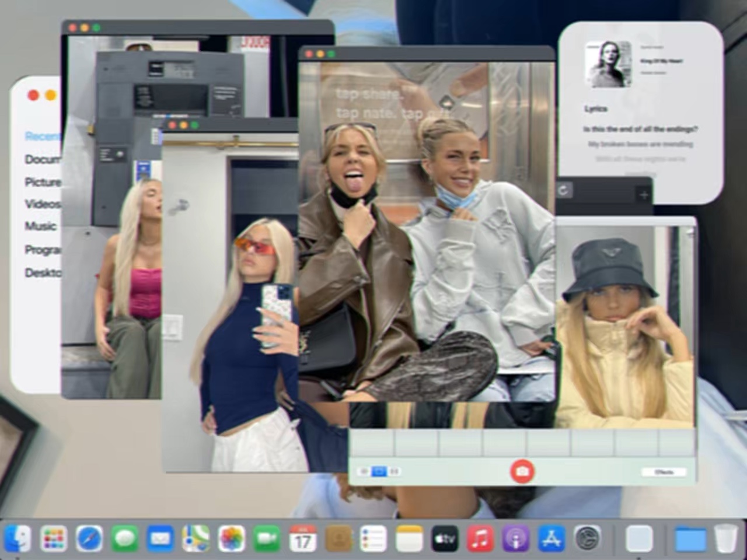Open Apple TV from the dock
Screen dimensions: 747x560
click(x=445, y=538)
